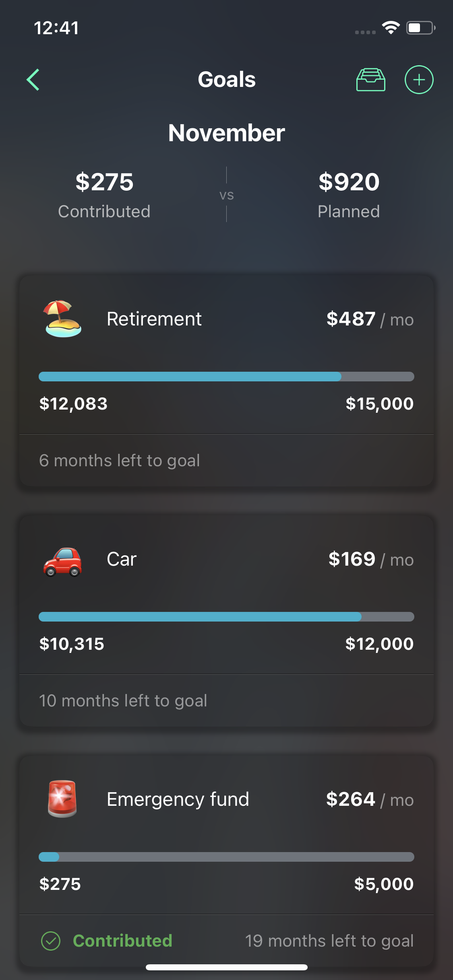Click the Car progress bar
Viewport: 453px width, 980px height.
[226, 617]
